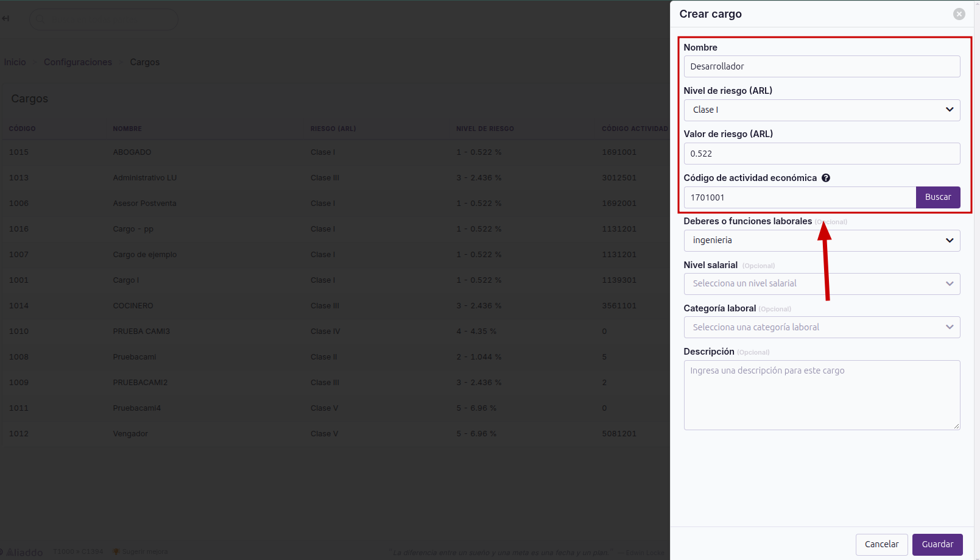The width and height of the screenshot is (980, 560).
Task: Select the Cargo de ejemplo row
Action: (335, 255)
